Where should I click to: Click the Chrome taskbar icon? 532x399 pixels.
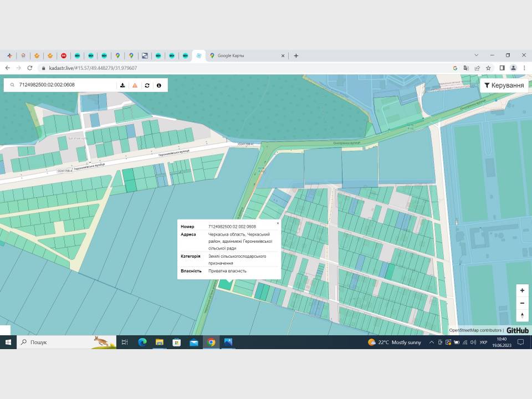point(211,342)
